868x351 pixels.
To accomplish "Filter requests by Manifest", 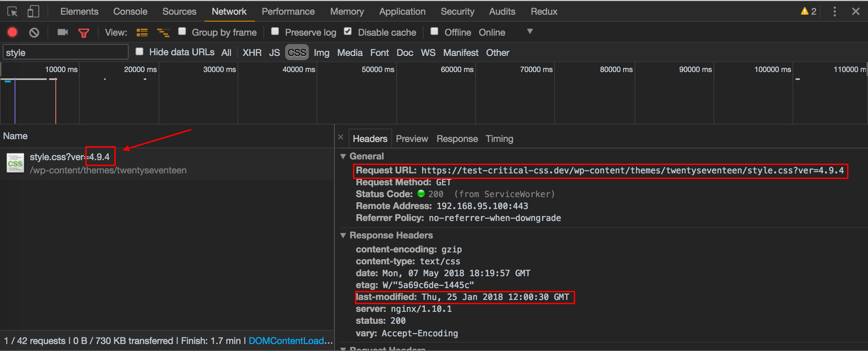I will coord(461,53).
